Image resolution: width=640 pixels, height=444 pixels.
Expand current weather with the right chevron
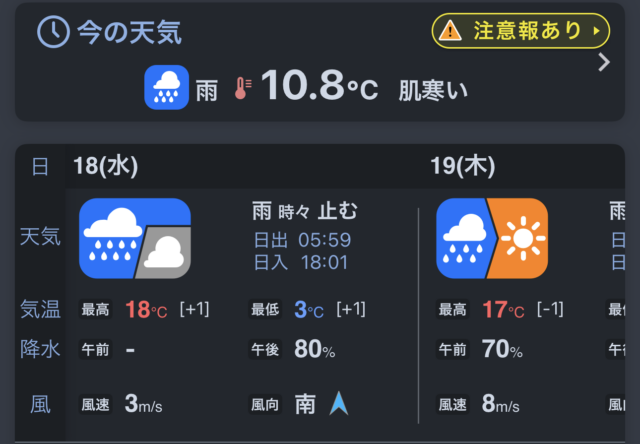tap(603, 63)
